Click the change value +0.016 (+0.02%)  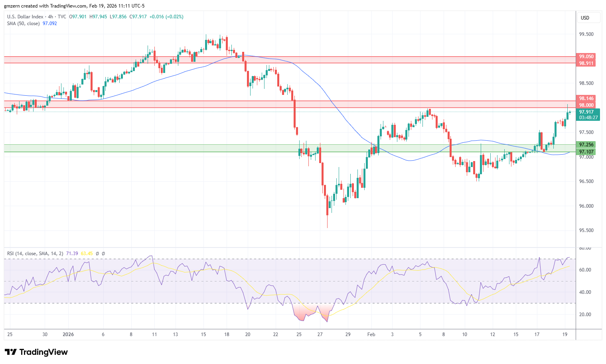coord(166,17)
